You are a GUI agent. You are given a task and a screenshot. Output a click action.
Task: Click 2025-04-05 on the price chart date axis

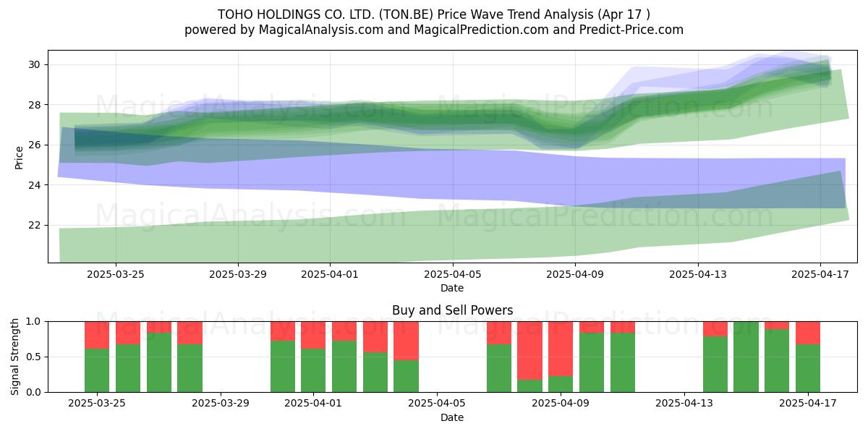tap(453, 274)
